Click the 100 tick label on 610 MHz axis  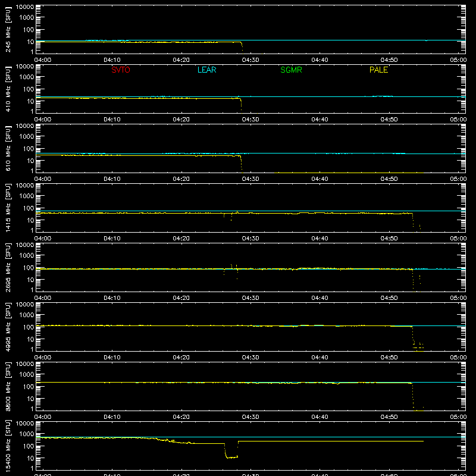click(29, 148)
